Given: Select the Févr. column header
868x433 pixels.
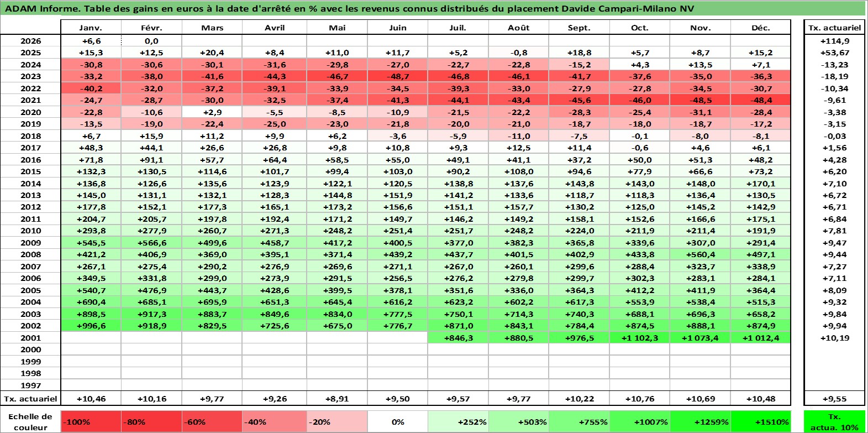Looking at the screenshot, I should [151, 28].
